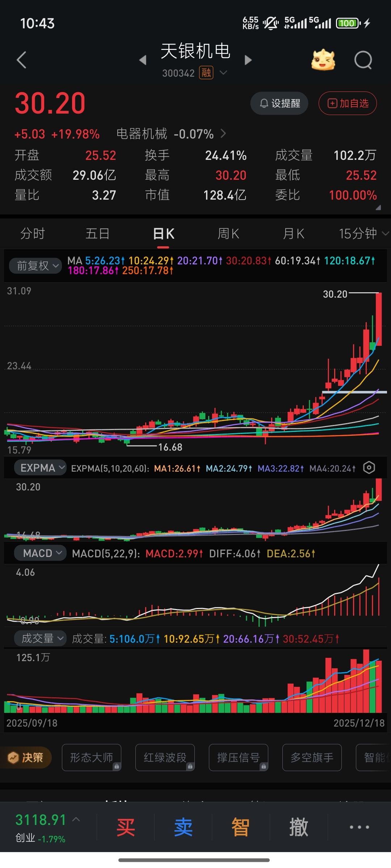
Task: Expand quote details corner triangle
Action: click(x=378, y=208)
